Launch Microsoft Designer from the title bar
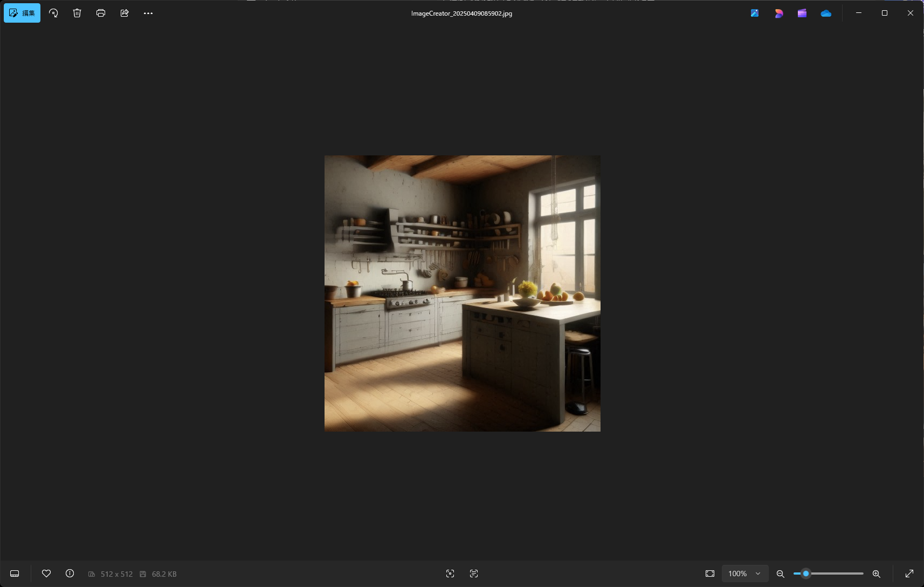The width and height of the screenshot is (924, 587). (778, 13)
